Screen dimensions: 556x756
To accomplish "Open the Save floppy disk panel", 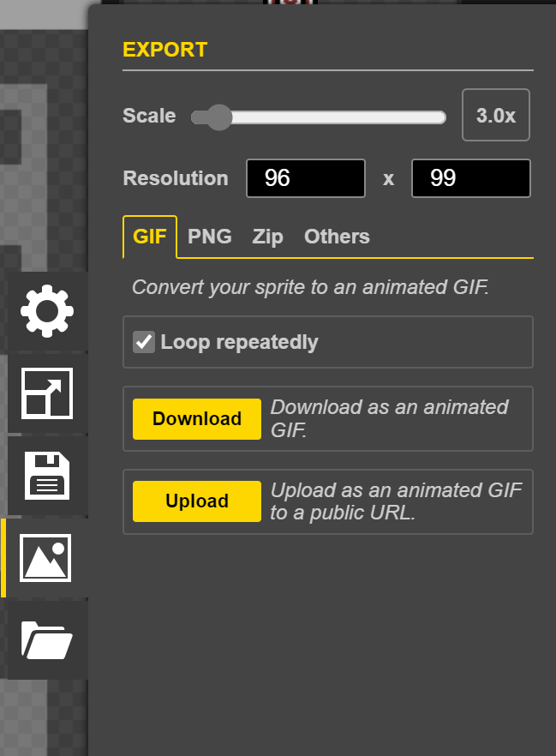I will [47, 476].
